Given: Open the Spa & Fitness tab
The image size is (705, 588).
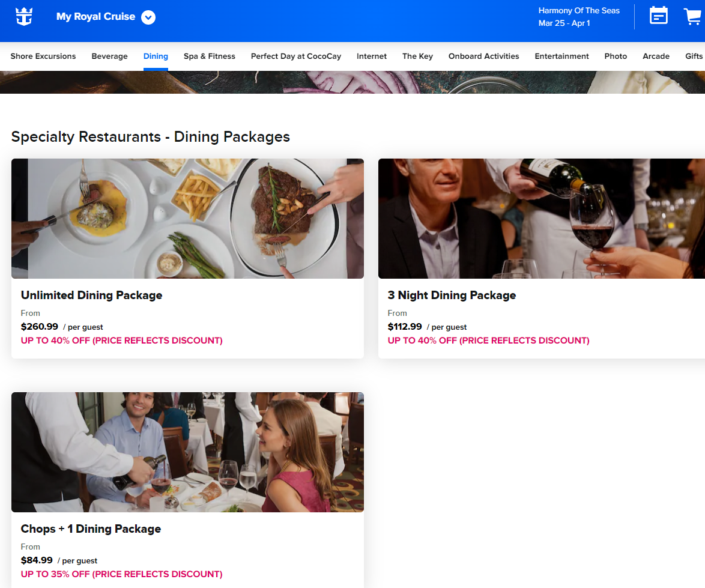Looking at the screenshot, I should click(210, 56).
